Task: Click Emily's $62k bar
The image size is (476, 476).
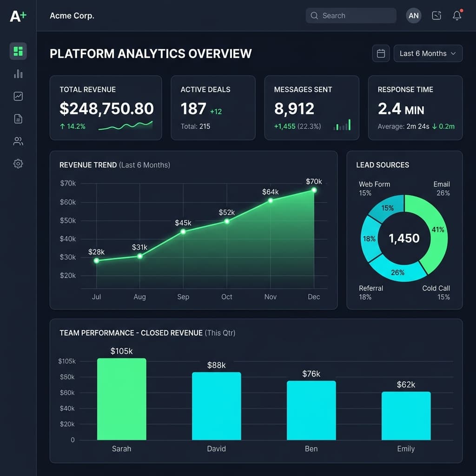Action: (406, 416)
